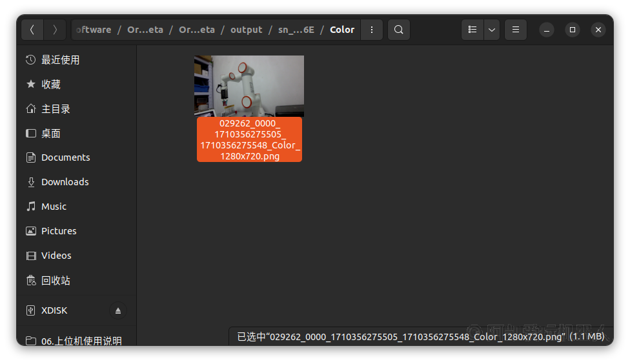Open the Music sidebar folder
The height and width of the screenshot is (364, 630).
tap(54, 207)
